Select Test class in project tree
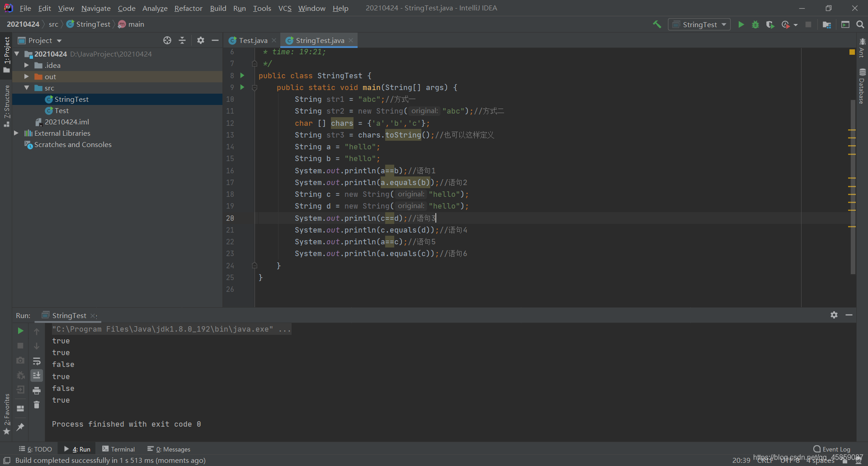 coord(61,110)
